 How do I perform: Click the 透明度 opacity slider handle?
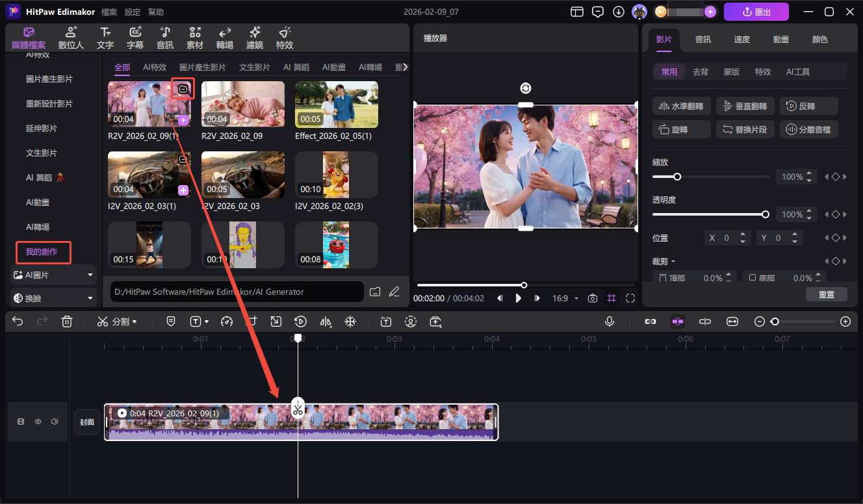[765, 214]
